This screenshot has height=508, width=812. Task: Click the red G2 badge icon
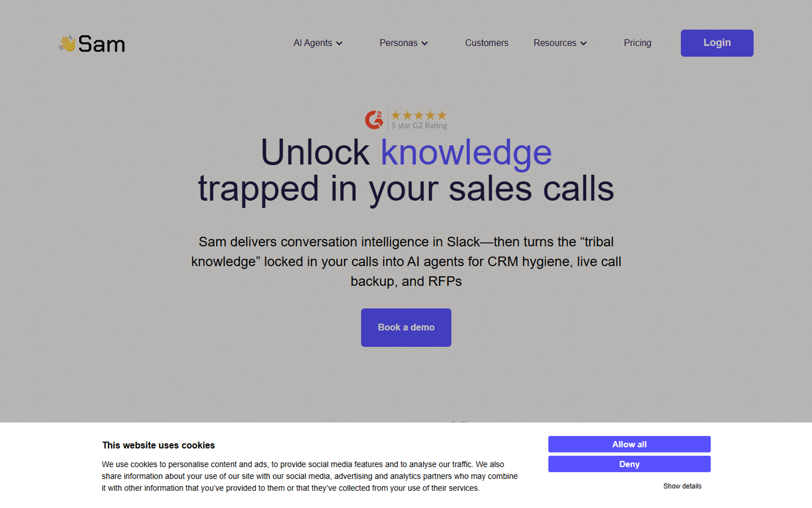(x=374, y=120)
